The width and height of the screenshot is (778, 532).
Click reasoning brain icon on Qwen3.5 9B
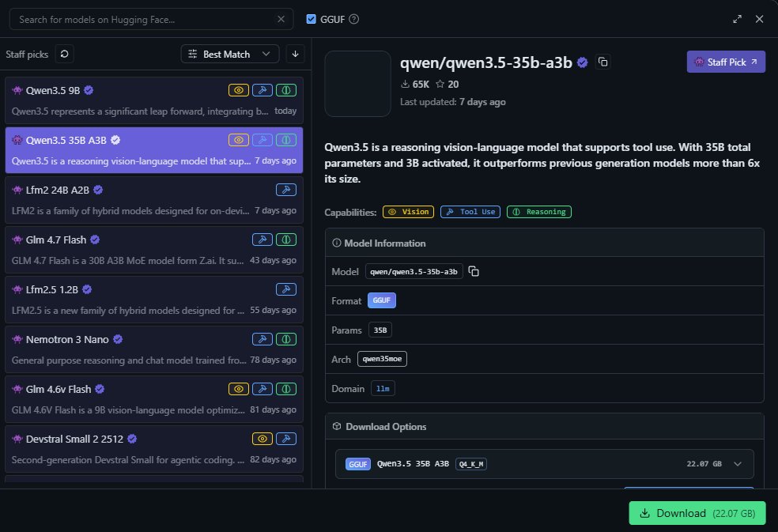[286, 90]
